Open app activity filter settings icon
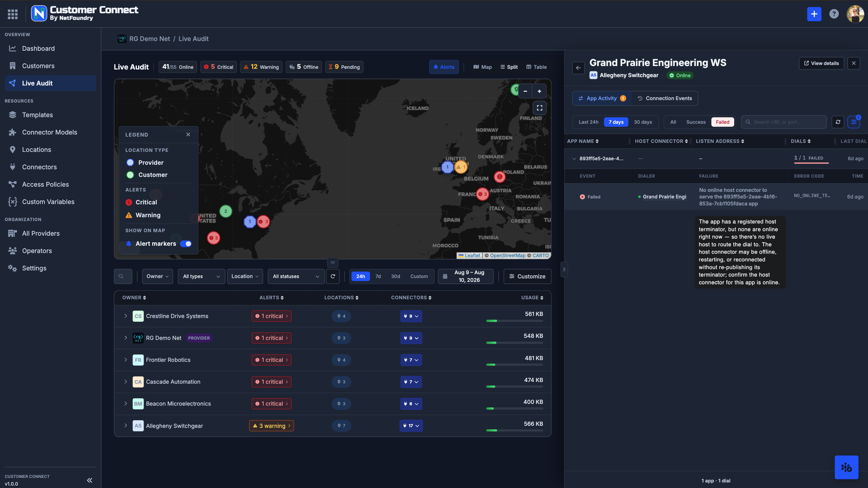Viewport: 868px width, 488px height. [853, 122]
